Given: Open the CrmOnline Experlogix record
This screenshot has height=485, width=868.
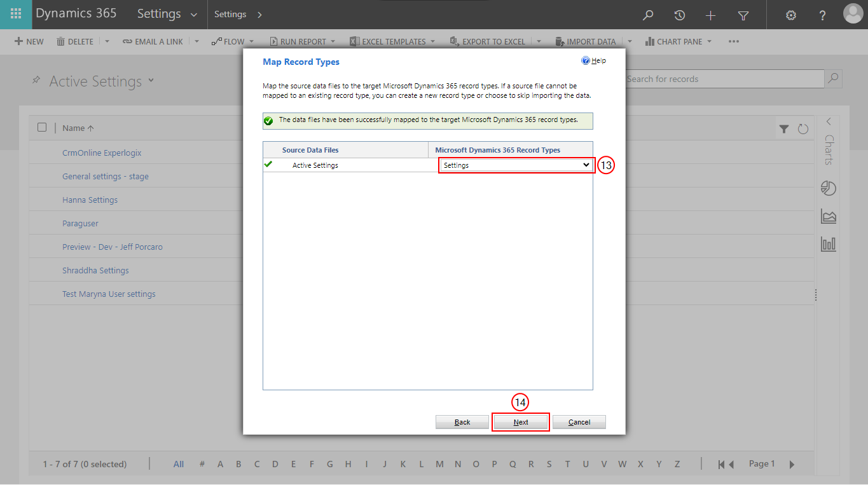Looking at the screenshot, I should (x=102, y=153).
